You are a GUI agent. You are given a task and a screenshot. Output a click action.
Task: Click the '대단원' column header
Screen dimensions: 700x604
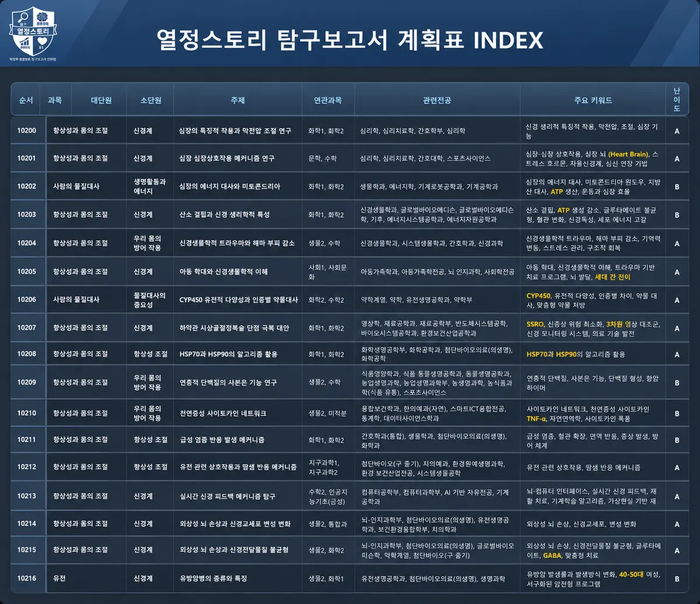click(101, 100)
